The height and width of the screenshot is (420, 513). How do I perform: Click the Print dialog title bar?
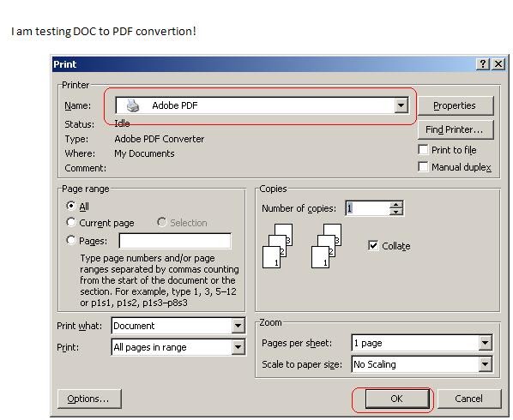(x=263, y=64)
